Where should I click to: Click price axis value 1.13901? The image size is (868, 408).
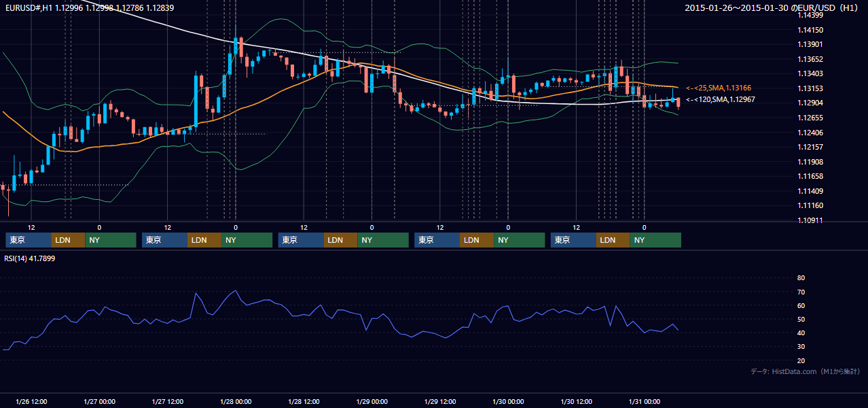[810, 44]
